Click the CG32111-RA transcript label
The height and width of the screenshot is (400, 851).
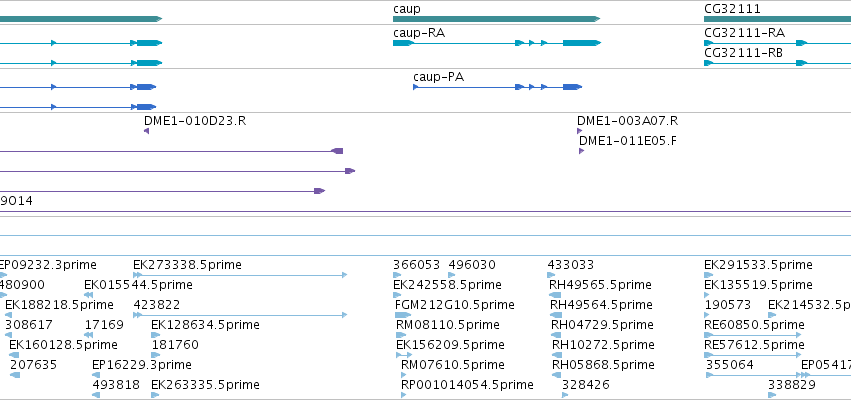pyautogui.click(x=744, y=33)
